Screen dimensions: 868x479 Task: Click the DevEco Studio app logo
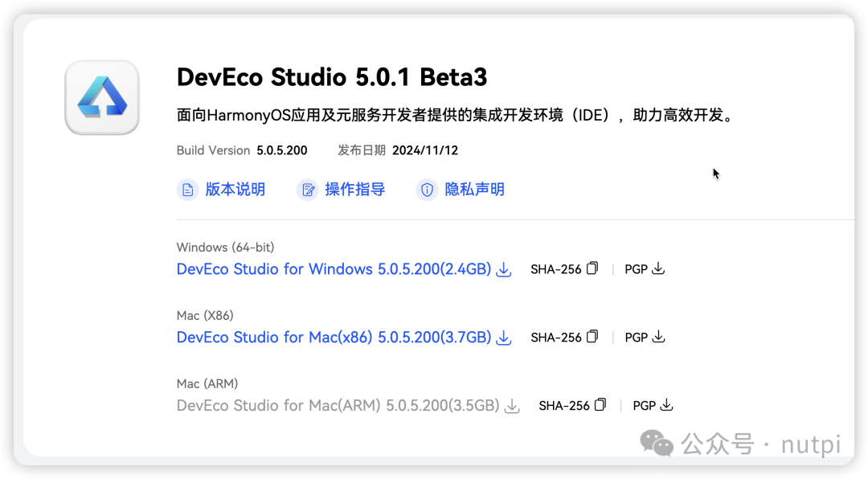click(102, 97)
